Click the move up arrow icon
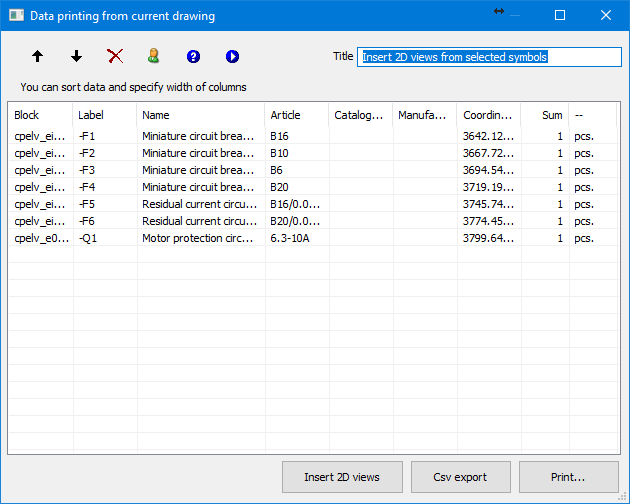Image resolution: width=630 pixels, height=504 pixels. [x=37, y=56]
